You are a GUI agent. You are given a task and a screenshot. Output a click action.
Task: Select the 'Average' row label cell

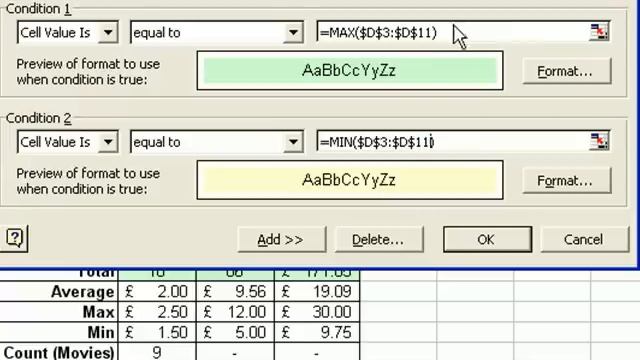coord(59,291)
